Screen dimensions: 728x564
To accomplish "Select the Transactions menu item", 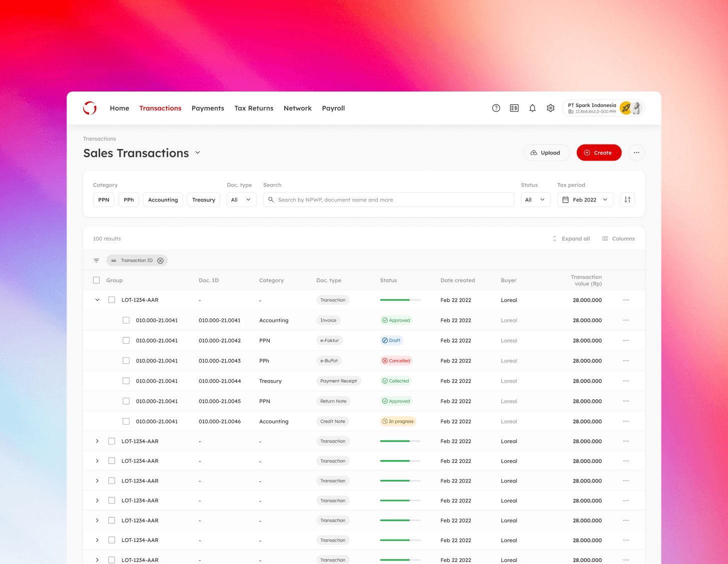I will click(160, 108).
